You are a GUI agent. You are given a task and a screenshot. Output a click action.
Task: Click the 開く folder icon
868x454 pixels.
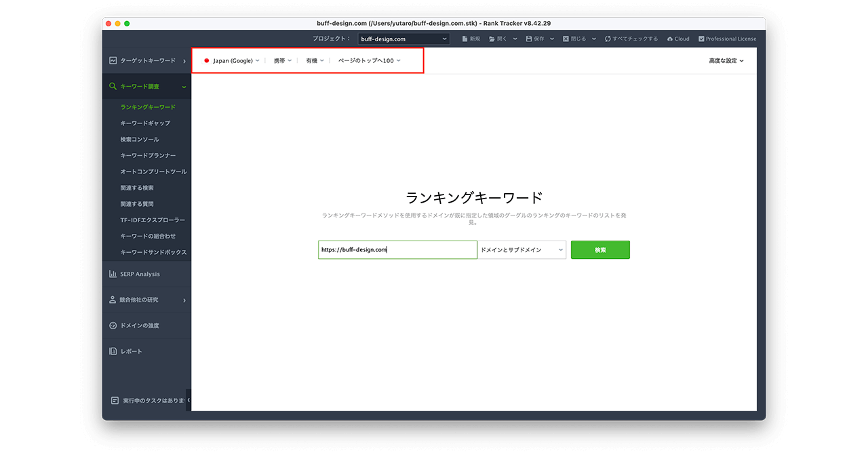492,39
